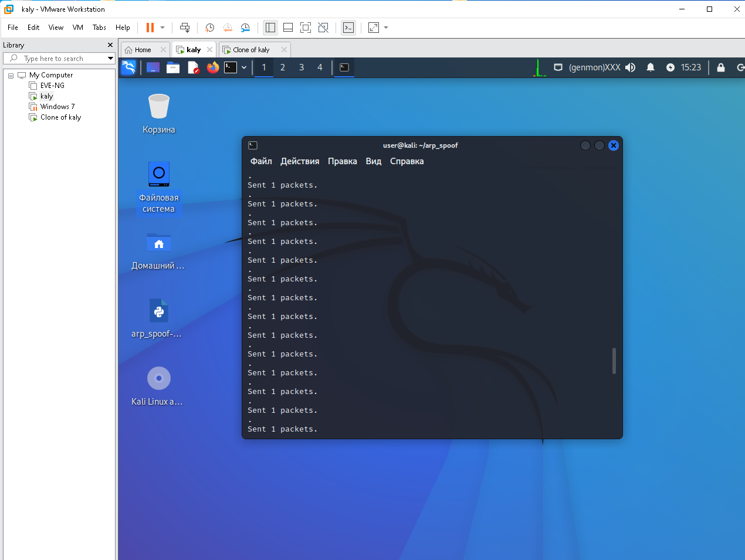The image size is (745, 560).
Task: Toggle the thumbnail bar view
Action: (288, 28)
